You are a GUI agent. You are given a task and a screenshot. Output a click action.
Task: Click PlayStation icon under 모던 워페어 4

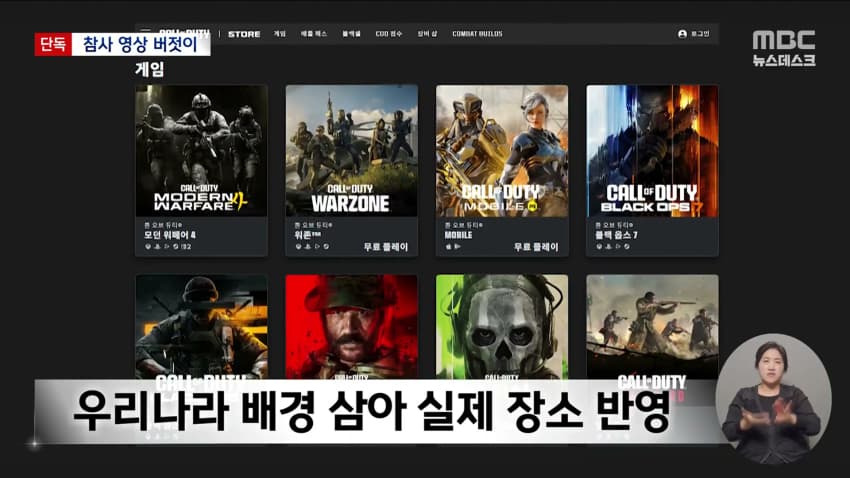157,247
